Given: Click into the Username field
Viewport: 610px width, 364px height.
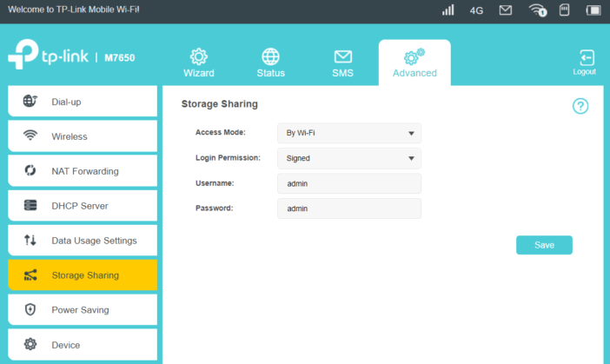Looking at the screenshot, I should tap(348, 183).
